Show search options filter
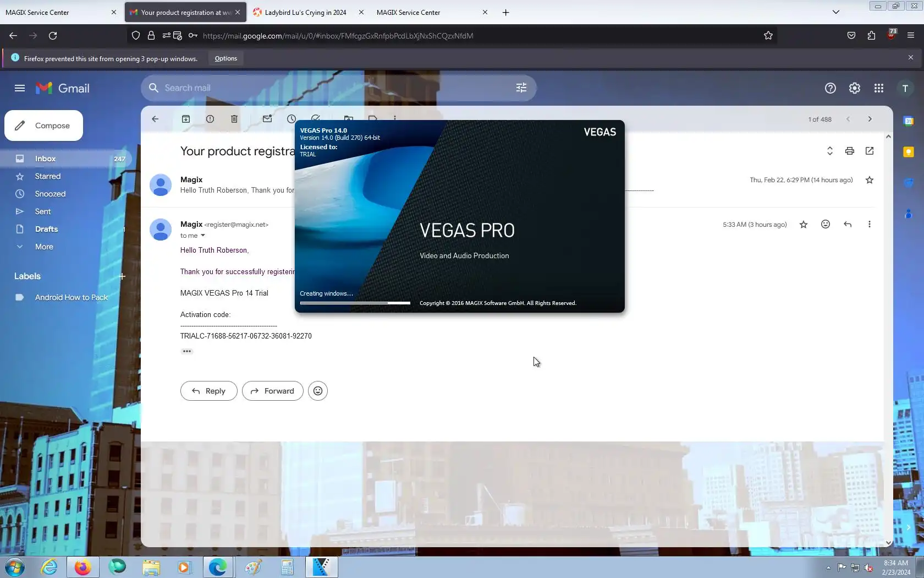The height and width of the screenshot is (578, 924). coord(521,88)
